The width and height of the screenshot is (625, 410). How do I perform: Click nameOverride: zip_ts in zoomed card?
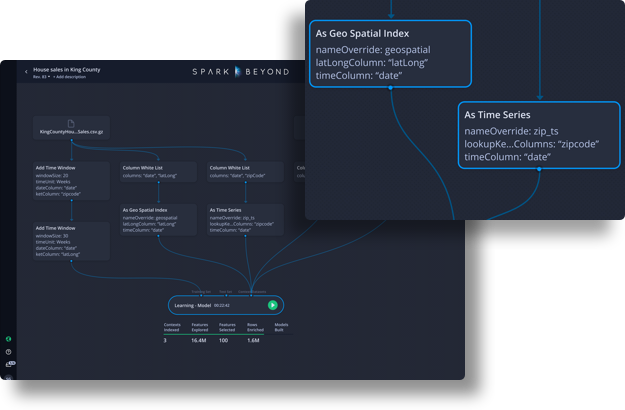pyautogui.click(x=511, y=131)
